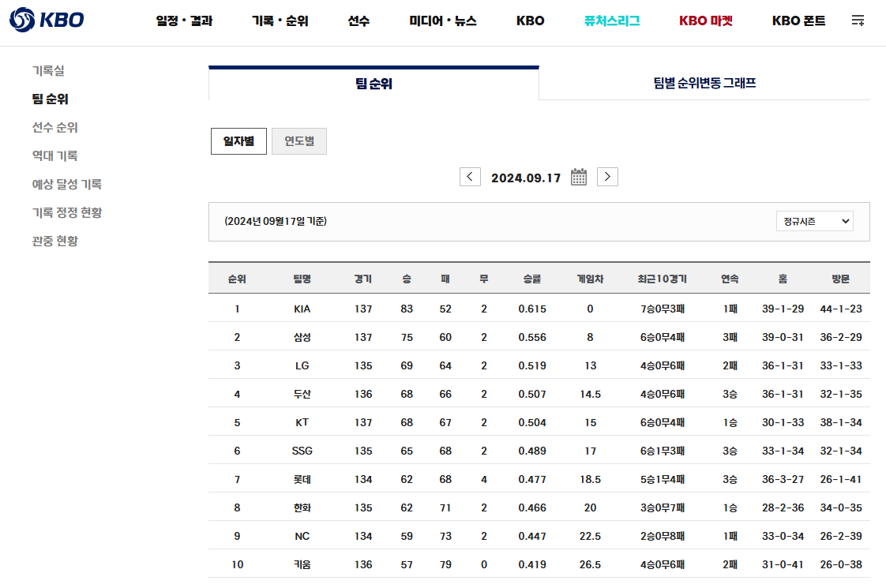
Task: Click the previous date arrow
Action: (470, 177)
